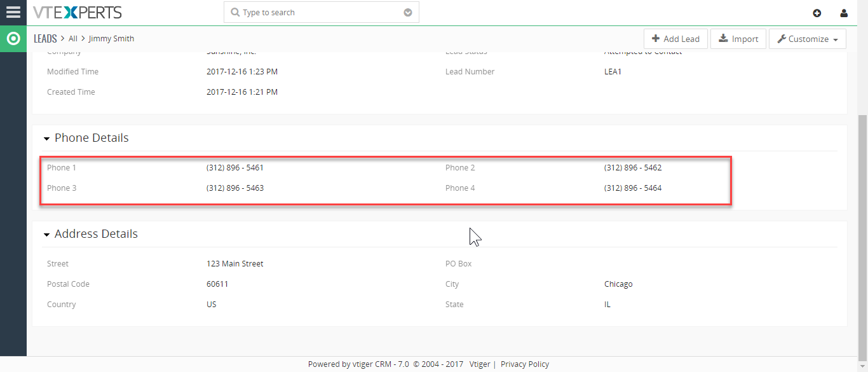The height and width of the screenshot is (372, 868).
Task: Click the Country value US
Action: pyautogui.click(x=212, y=305)
